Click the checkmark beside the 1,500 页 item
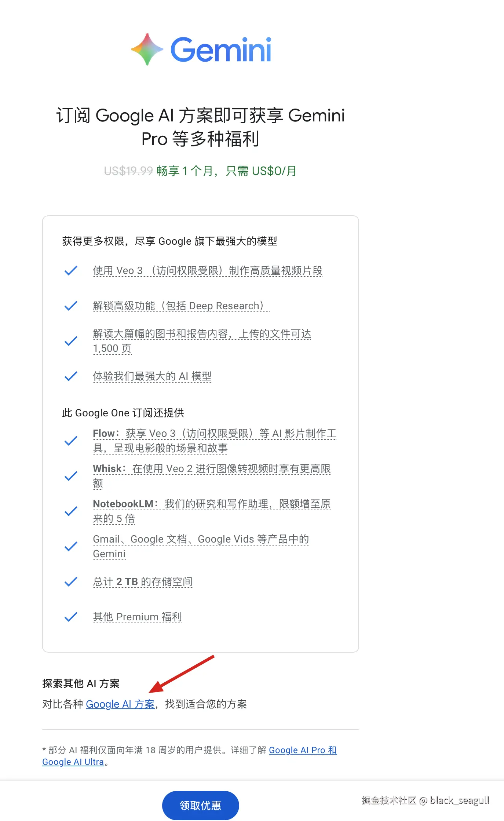Viewport: 504px width, 821px height. [x=71, y=341]
